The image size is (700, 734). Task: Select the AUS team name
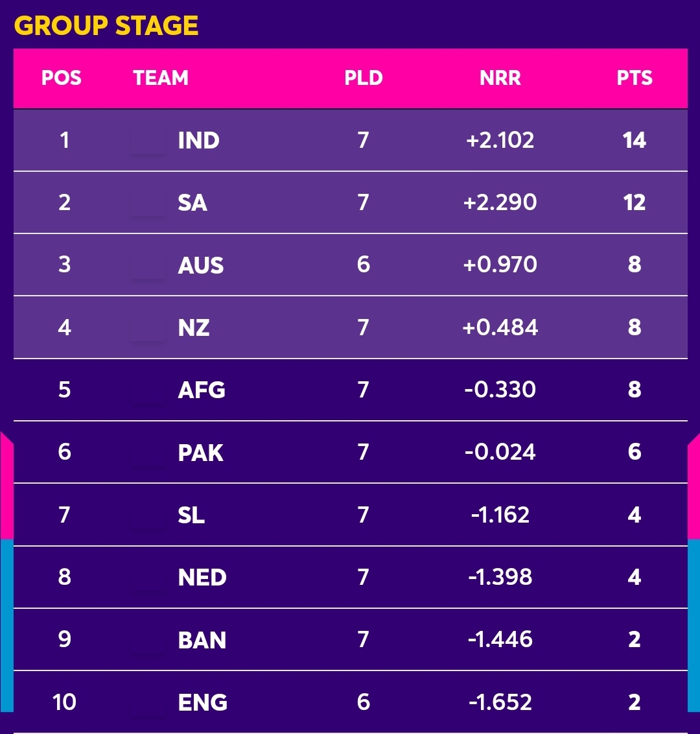(201, 265)
